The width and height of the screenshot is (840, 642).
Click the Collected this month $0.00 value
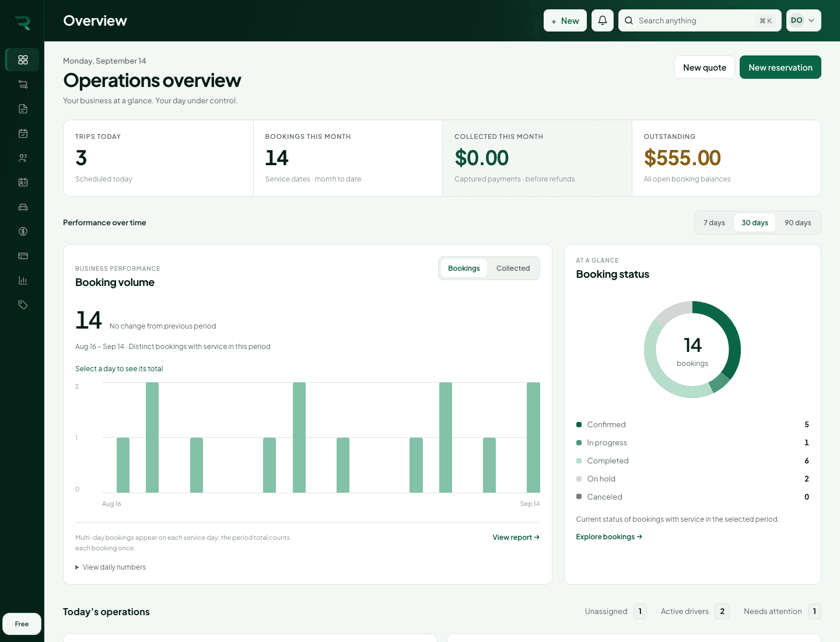[481, 158]
